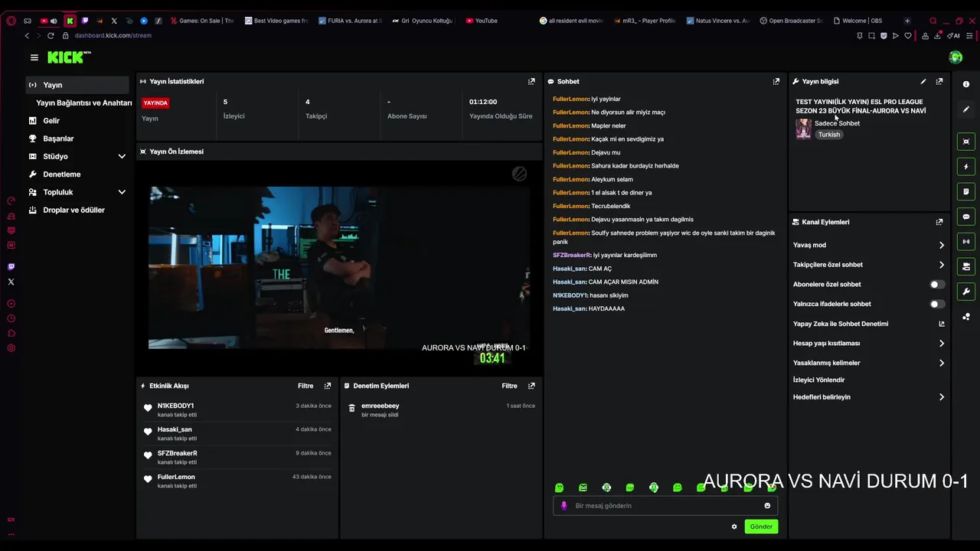Switch to the Welcome | OBS browser tab
Image resolution: width=980 pixels, height=551 pixels.
click(x=862, y=21)
